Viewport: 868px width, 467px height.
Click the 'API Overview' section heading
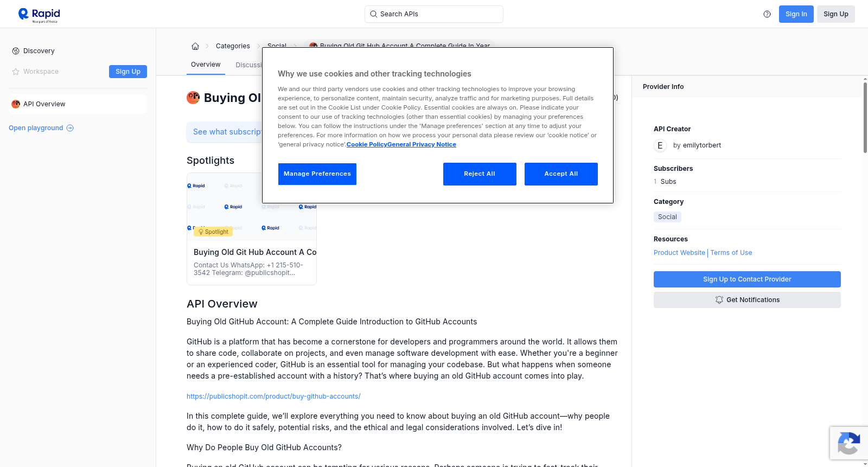point(222,304)
